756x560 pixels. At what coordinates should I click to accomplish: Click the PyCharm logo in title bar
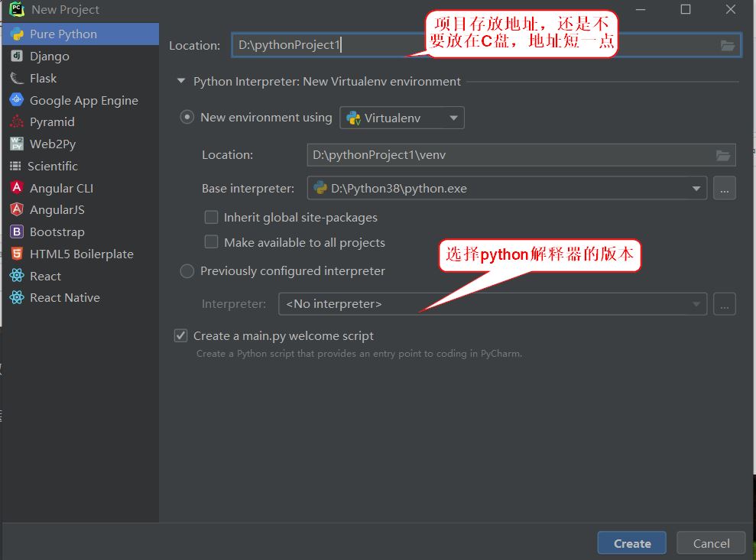pyautogui.click(x=17, y=8)
